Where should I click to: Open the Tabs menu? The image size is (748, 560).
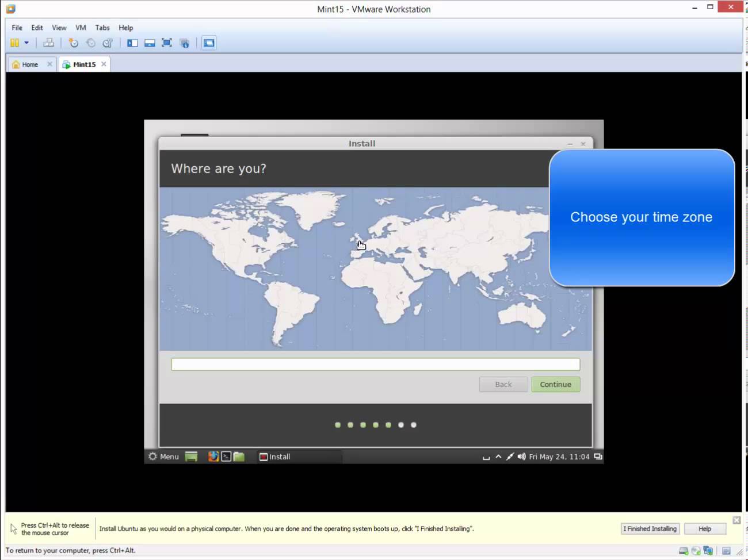click(102, 27)
